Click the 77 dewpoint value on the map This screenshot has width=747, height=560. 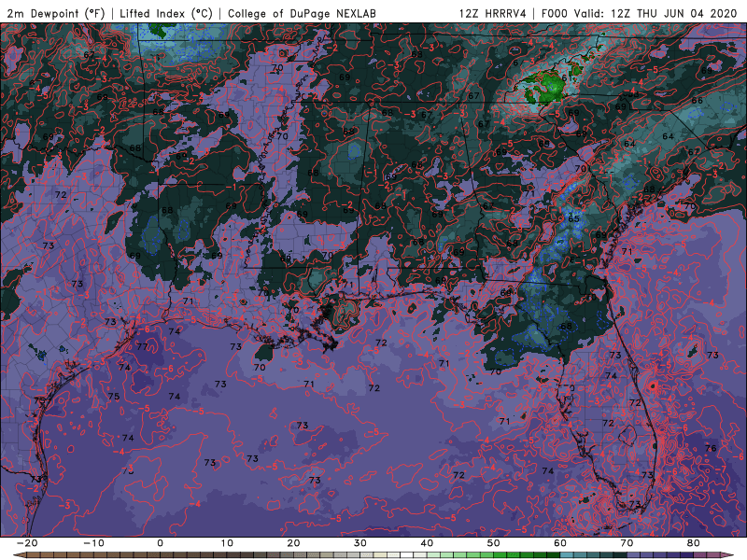click(142, 346)
